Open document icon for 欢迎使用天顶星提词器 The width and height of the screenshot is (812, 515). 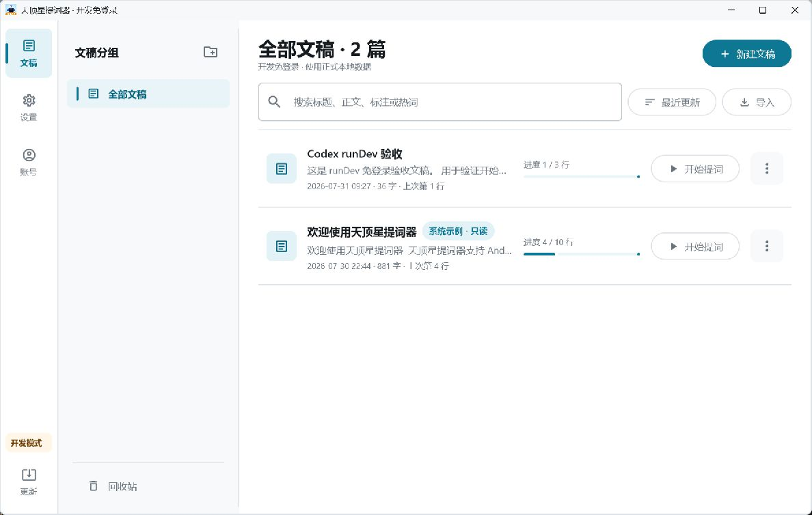click(281, 246)
